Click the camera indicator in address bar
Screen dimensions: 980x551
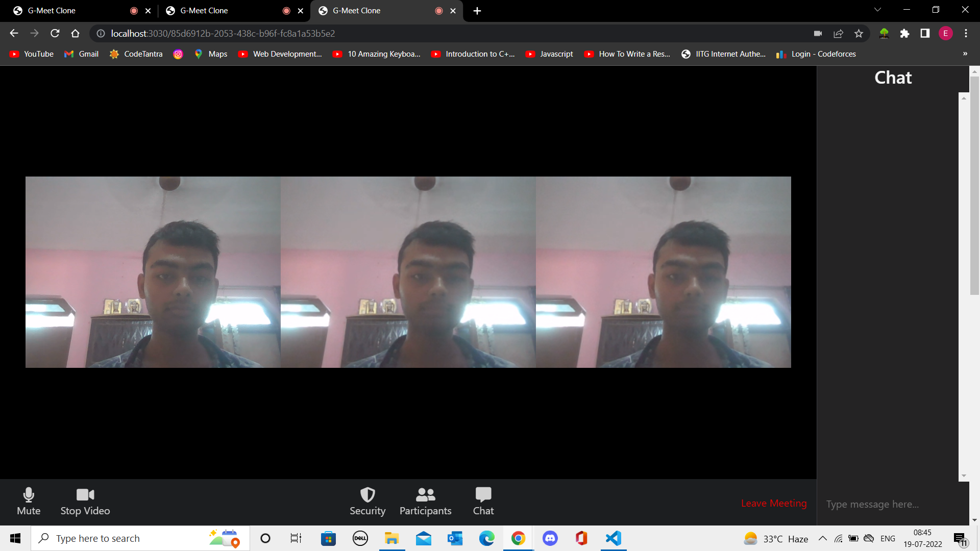point(818,34)
